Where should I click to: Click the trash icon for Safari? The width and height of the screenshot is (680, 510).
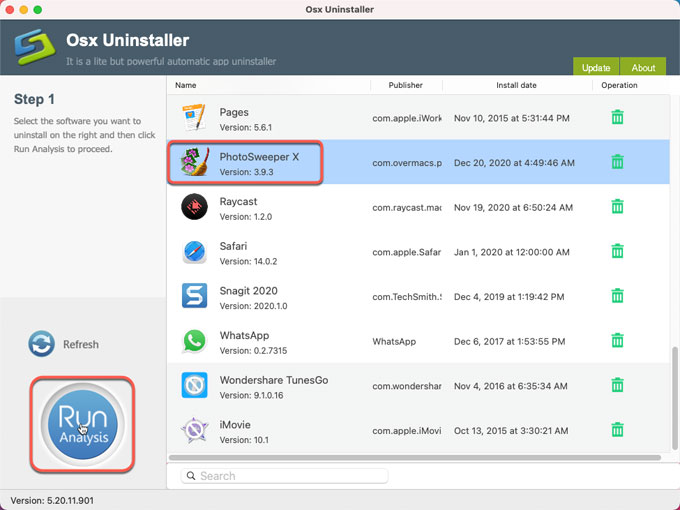(x=617, y=251)
